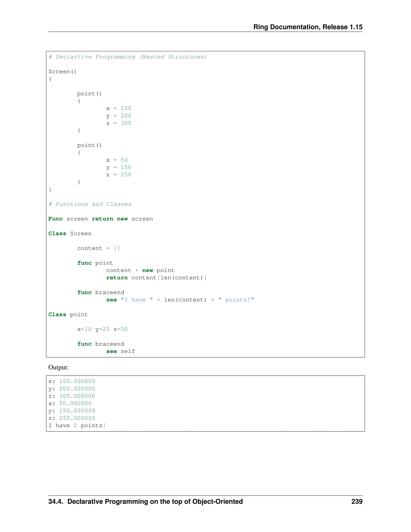Click the "I have 2 points!" output line
This screenshot has width=411, height=532.
point(77,426)
